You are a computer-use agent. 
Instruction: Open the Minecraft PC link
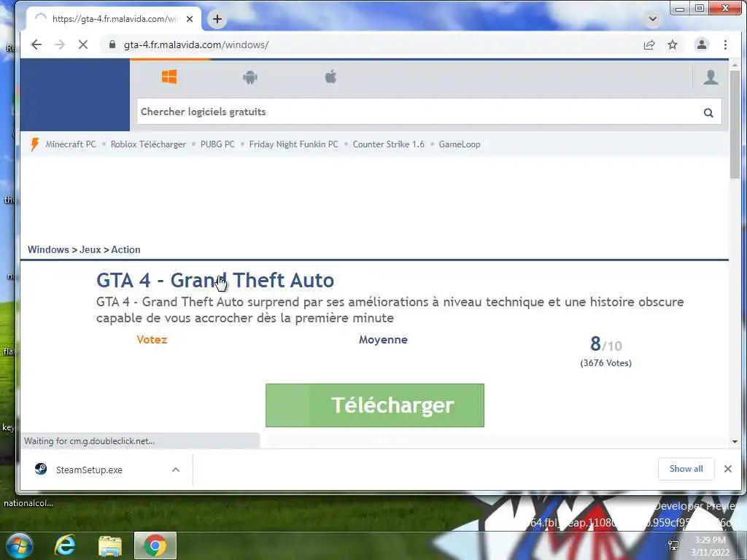point(71,144)
